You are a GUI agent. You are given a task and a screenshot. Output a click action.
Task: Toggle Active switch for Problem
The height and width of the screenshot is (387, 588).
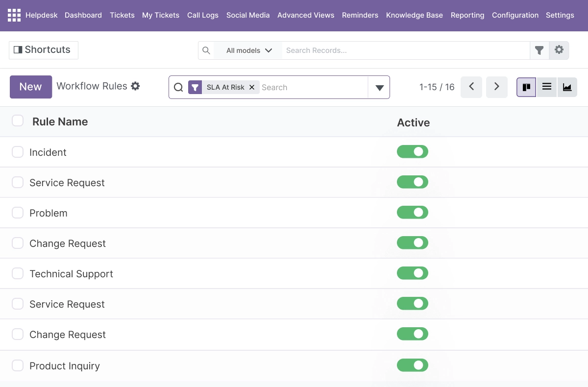[413, 213]
